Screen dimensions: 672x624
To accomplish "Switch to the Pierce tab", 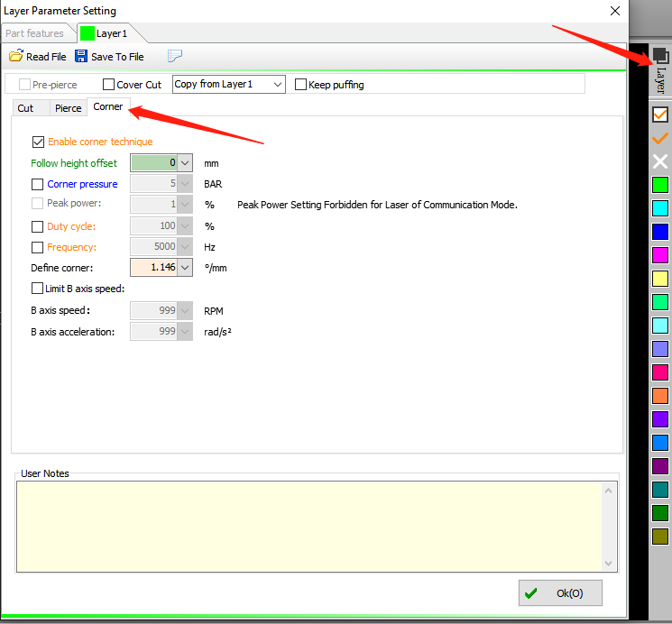I will [x=69, y=108].
